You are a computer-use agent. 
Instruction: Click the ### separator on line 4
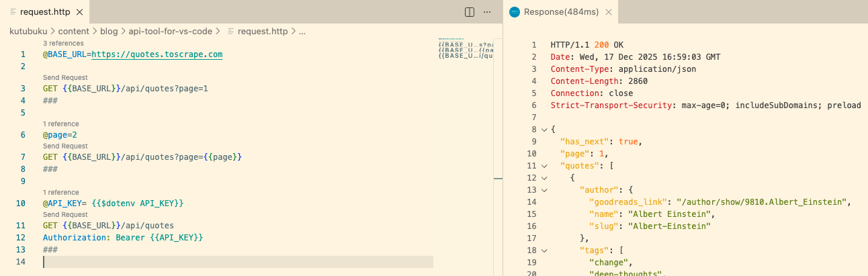(50, 101)
